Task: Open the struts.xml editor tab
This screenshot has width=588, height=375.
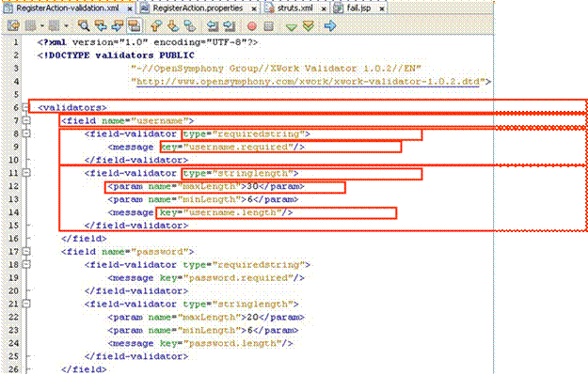Action: coord(294,8)
